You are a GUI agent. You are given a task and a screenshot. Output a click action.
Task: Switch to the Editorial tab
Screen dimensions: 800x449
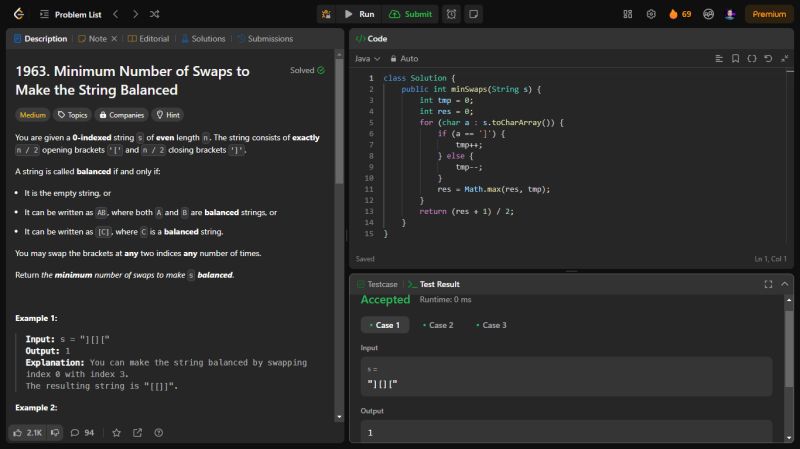[148, 39]
